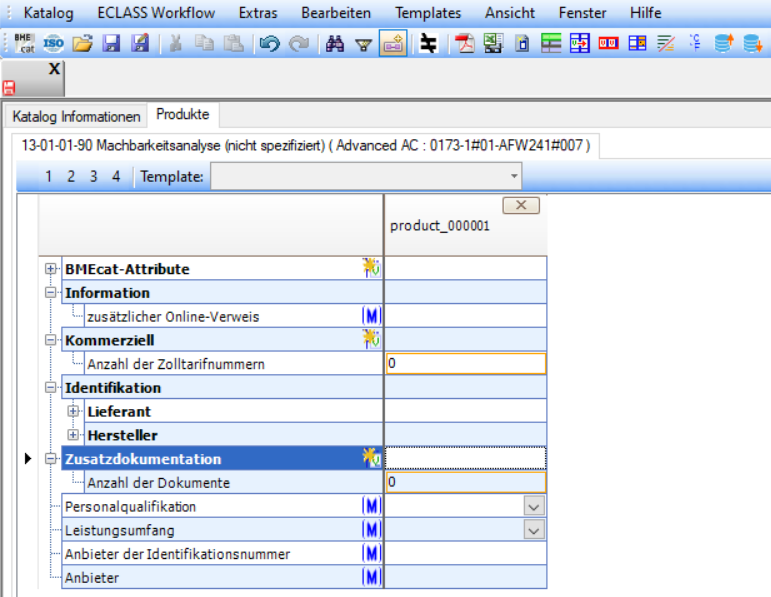The width and height of the screenshot is (771, 597).
Task: Open the Templates menu
Action: pyautogui.click(x=428, y=13)
